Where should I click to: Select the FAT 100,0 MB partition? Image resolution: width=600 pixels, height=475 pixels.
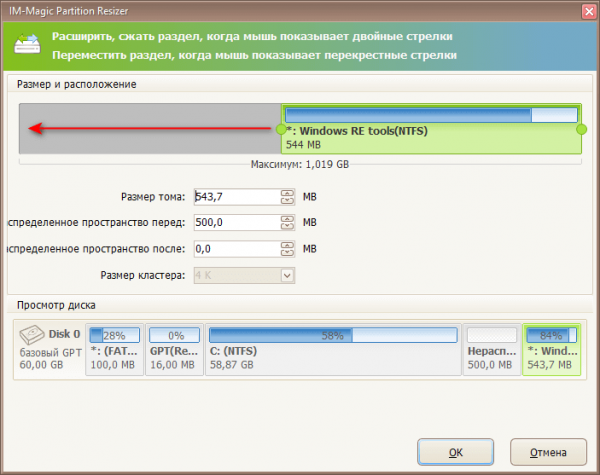click(x=114, y=349)
